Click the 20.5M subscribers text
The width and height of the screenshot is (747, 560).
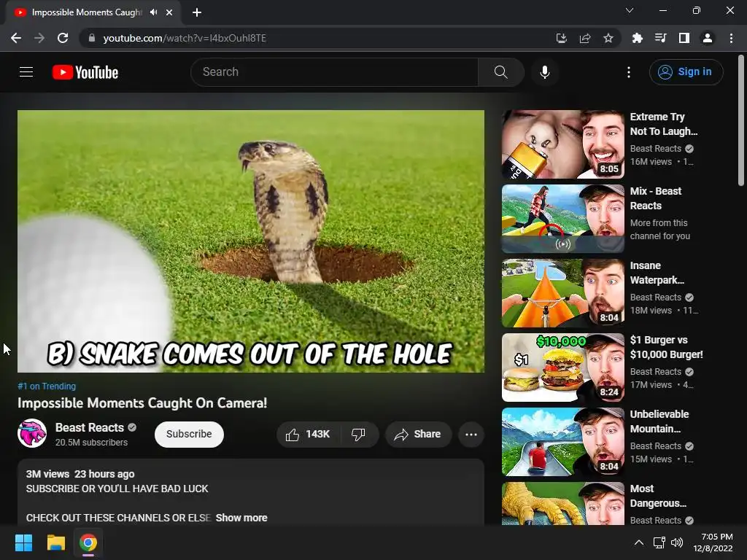(x=91, y=443)
